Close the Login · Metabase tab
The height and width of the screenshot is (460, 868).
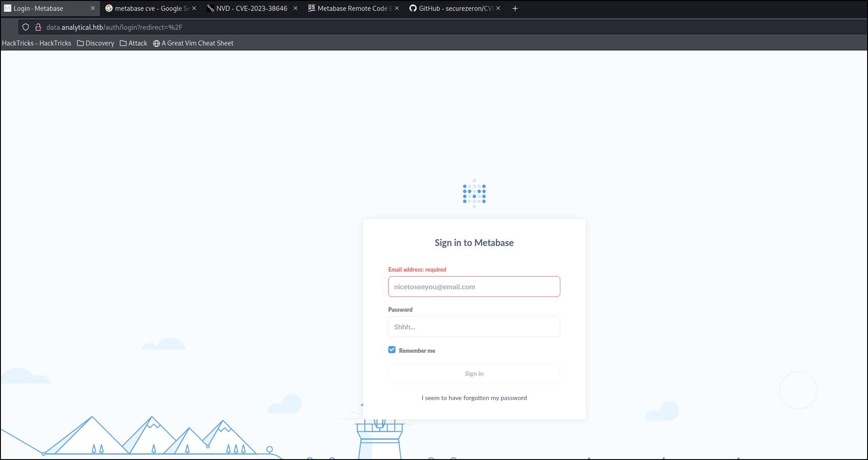click(93, 9)
